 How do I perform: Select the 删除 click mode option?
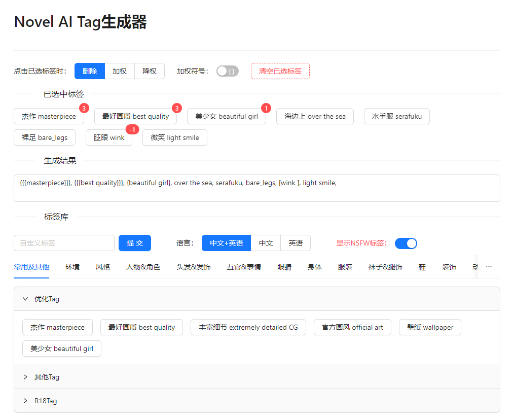(x=90, y=71)
